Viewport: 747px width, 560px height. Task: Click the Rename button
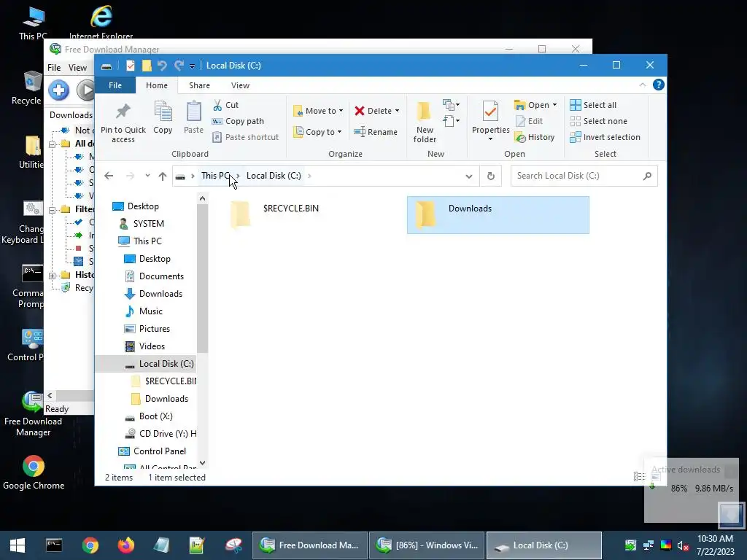pos(376,132)
